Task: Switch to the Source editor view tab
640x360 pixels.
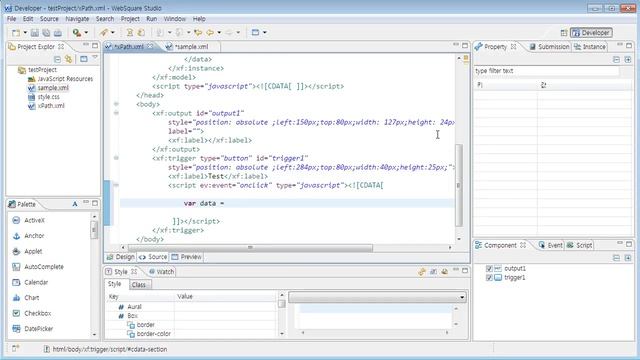Action: click(153, 257)
